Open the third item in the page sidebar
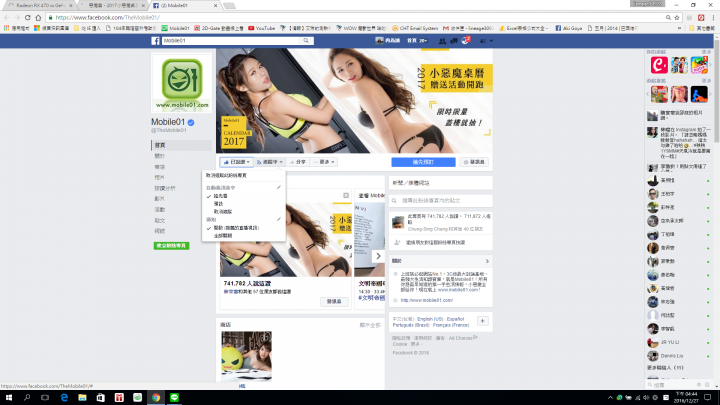 point(160,167)
